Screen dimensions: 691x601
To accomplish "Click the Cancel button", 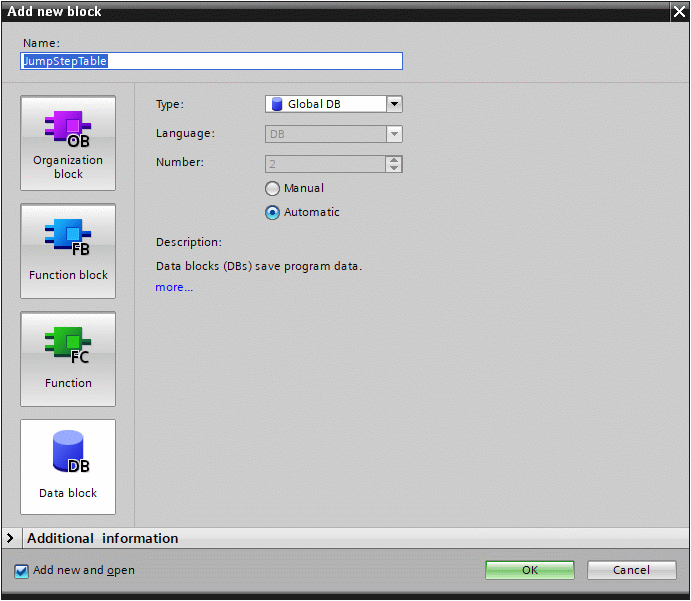I will (x=631, y=570).
